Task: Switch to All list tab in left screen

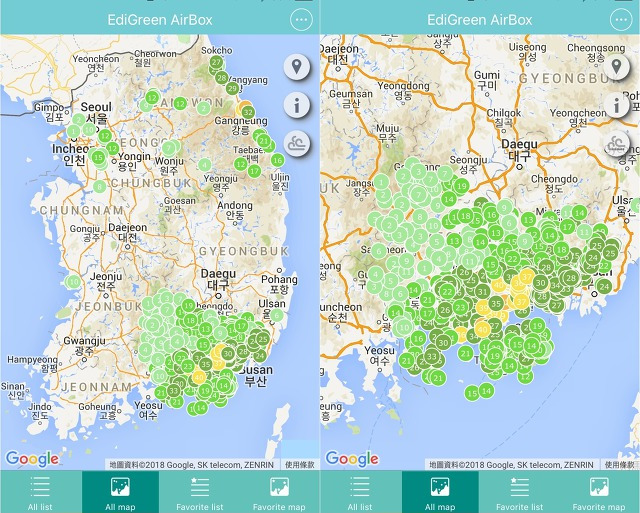Action: pyautogui.click(x=40, y=492)
